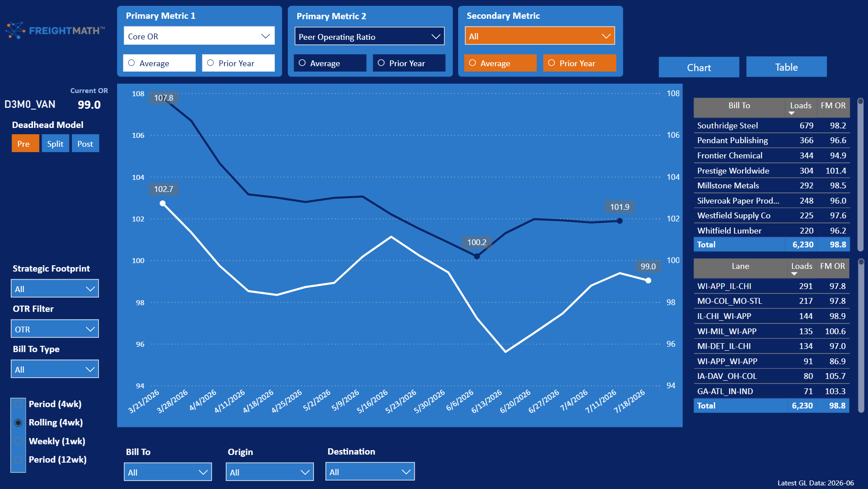Screen dimensions: 868x489
Task: Enable Average under Primary Metric 1
Action: tap(160, 63)
